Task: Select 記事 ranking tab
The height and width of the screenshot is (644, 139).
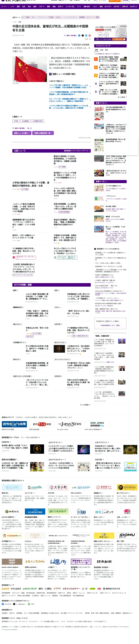Action: coord(97,50)
